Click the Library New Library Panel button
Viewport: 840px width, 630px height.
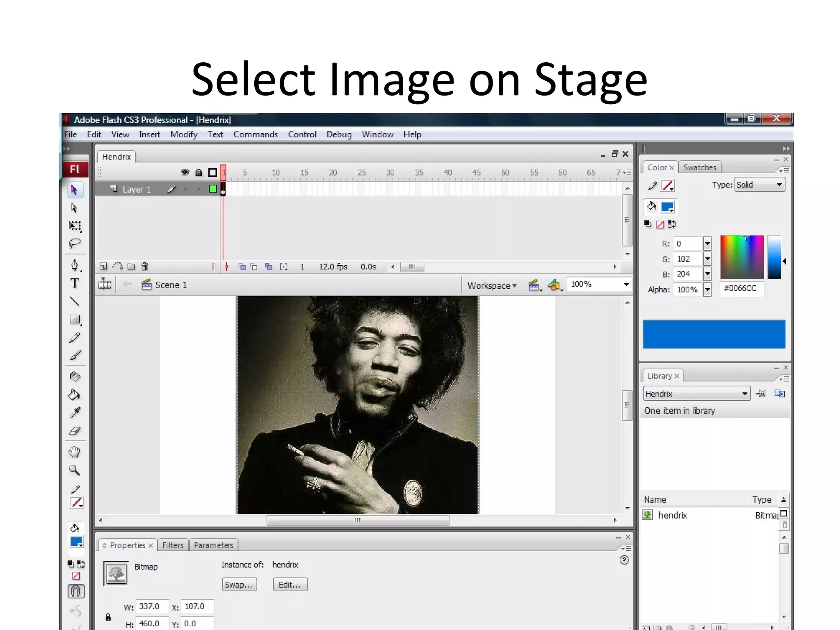point(780,394)
